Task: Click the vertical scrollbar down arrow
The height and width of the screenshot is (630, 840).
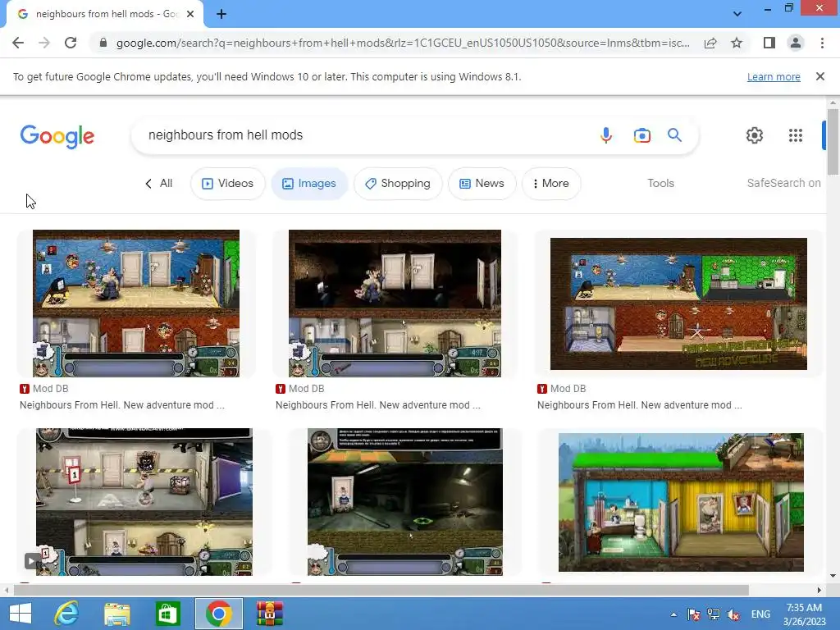Action: tap(833, 576)
